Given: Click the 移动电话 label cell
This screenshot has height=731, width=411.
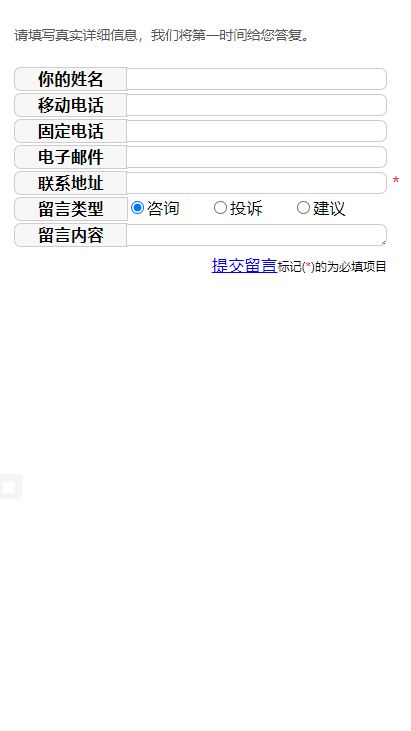Looking at the screenshot, I should point(70,105).
